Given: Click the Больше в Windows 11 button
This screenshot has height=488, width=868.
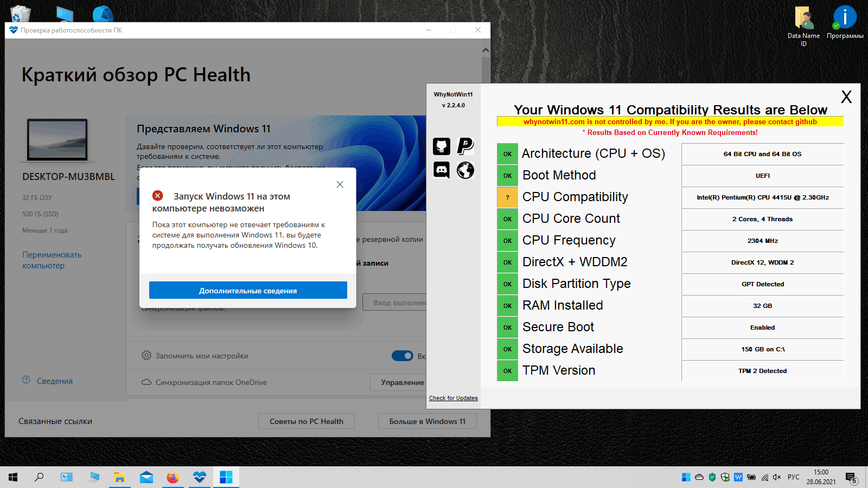Looking at the screenshot, I should point(427,421).
